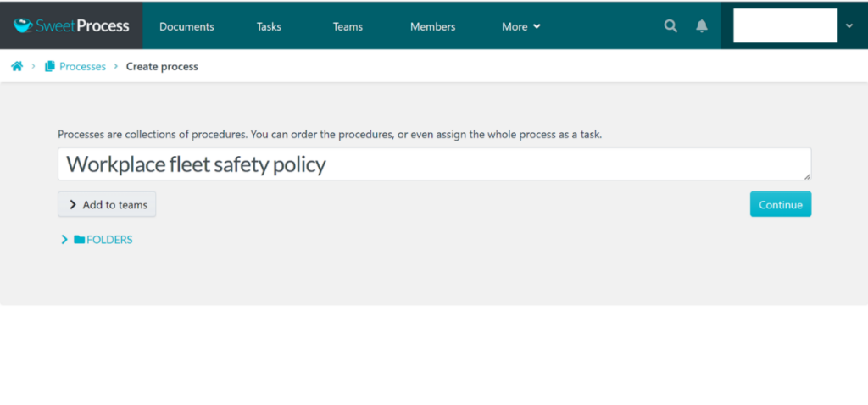The height and width of the screenshot is (405, 868).
Task: Open the Documents menu
Action: [x=186, y=26]
